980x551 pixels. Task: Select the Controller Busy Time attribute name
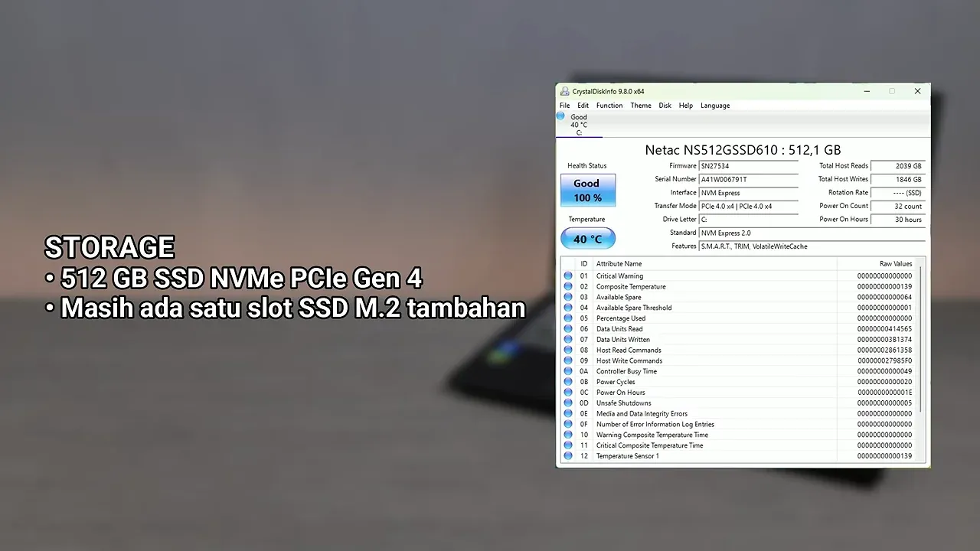(626, 371)
